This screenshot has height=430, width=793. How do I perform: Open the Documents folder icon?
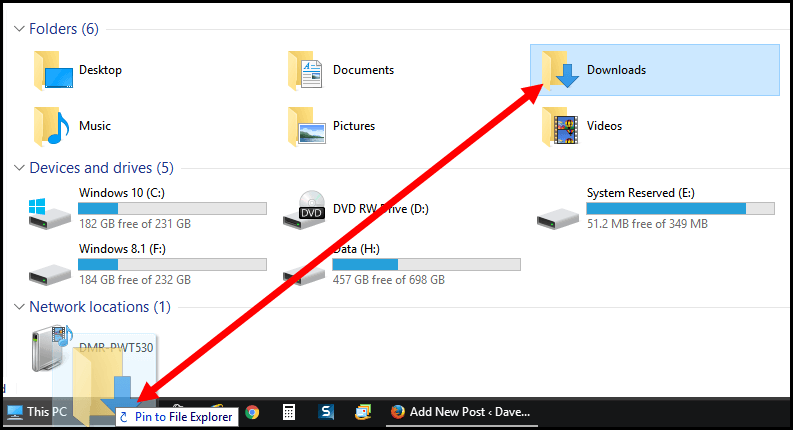pyautogui.click(x=305, y=70)
